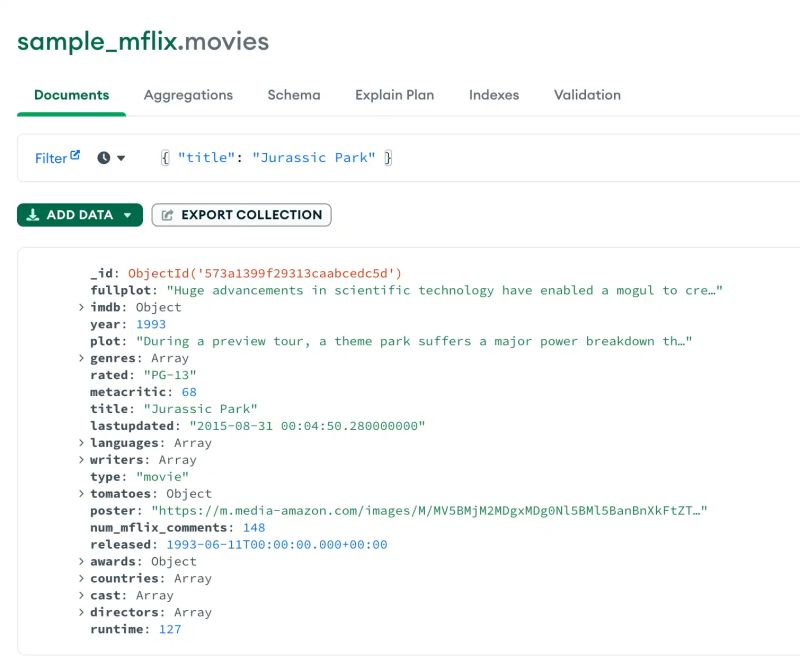Expand the imdb Object field
800x664 pixels.
pyautogui.click(x=82, y=307)
